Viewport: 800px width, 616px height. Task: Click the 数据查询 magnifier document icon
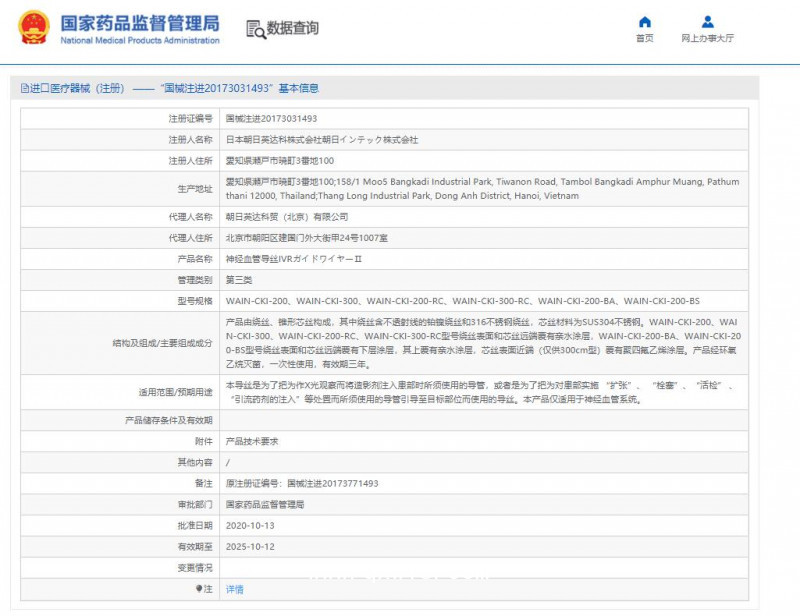(x=255, y=28)
